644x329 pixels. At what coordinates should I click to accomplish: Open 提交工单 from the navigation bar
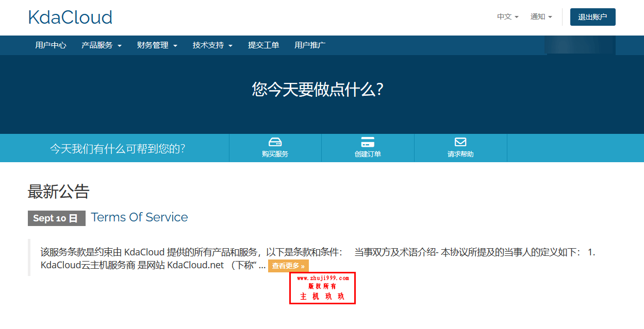click(263, 45)
